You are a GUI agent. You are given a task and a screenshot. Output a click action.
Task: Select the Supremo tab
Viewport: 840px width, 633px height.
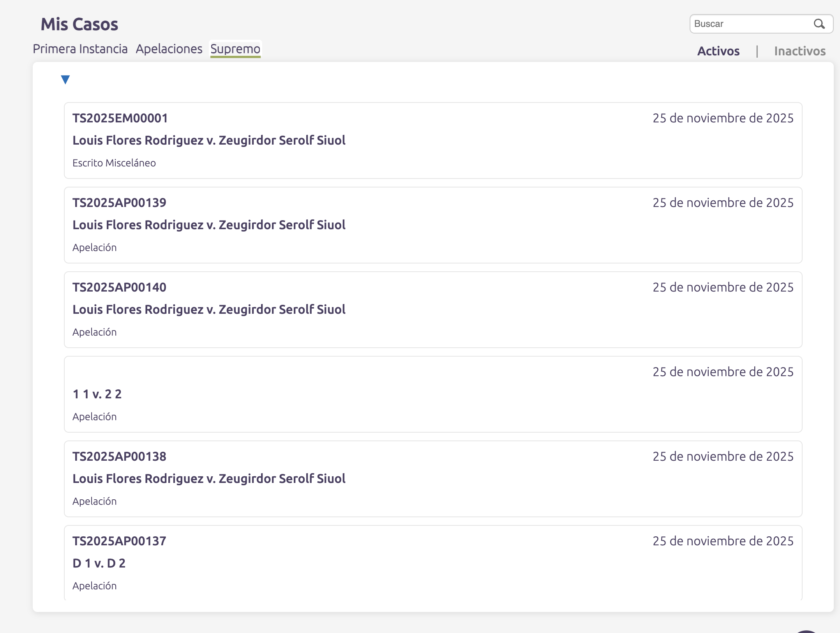235,49
